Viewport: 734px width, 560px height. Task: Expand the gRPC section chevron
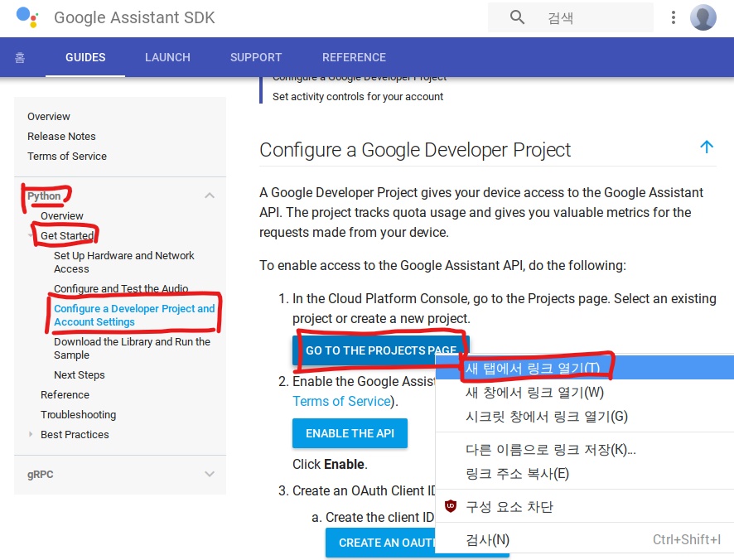(x=210, y=474)
